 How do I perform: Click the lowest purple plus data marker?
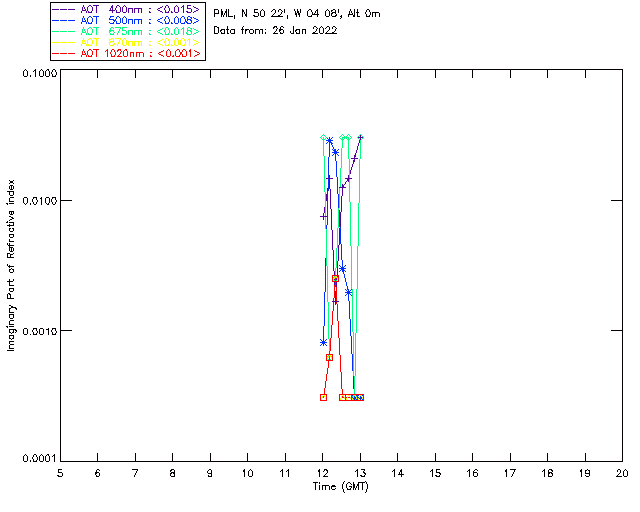(x=336, y=301)
